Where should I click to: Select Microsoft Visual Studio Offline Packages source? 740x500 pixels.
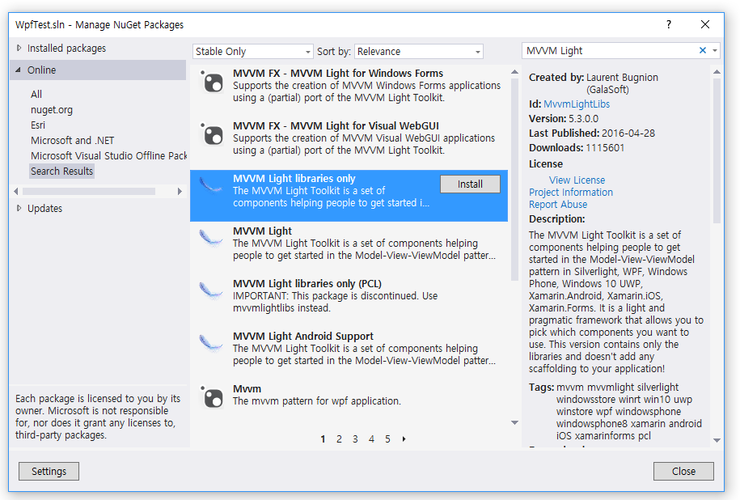click(109, 156)
